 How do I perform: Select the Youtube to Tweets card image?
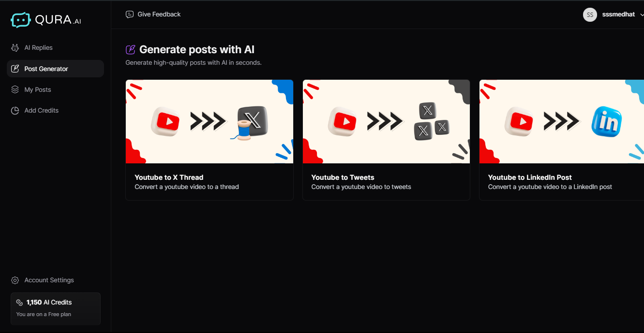point(386,121)
